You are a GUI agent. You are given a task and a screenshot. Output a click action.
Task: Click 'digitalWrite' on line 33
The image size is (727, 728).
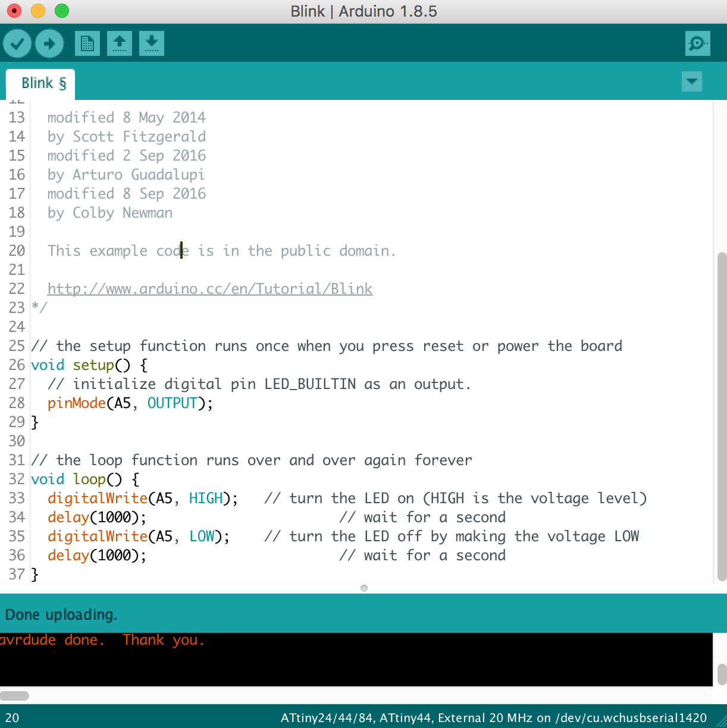(98, 498)
